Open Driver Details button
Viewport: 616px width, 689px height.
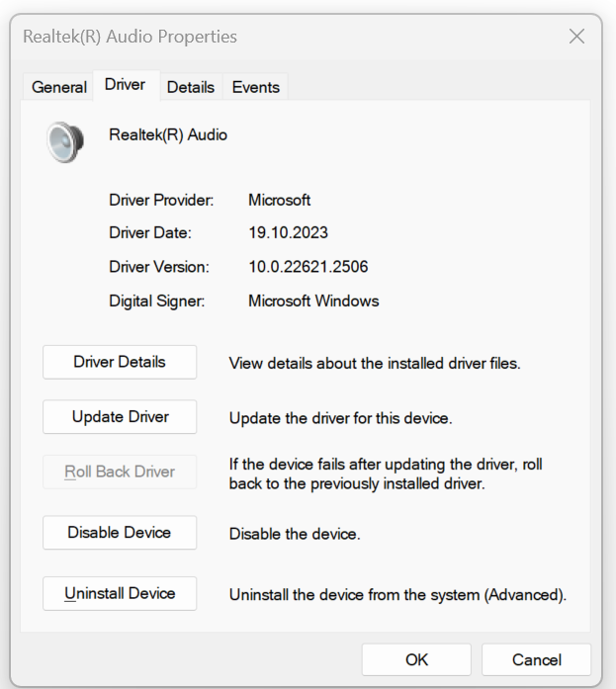[x=120, y=362]
